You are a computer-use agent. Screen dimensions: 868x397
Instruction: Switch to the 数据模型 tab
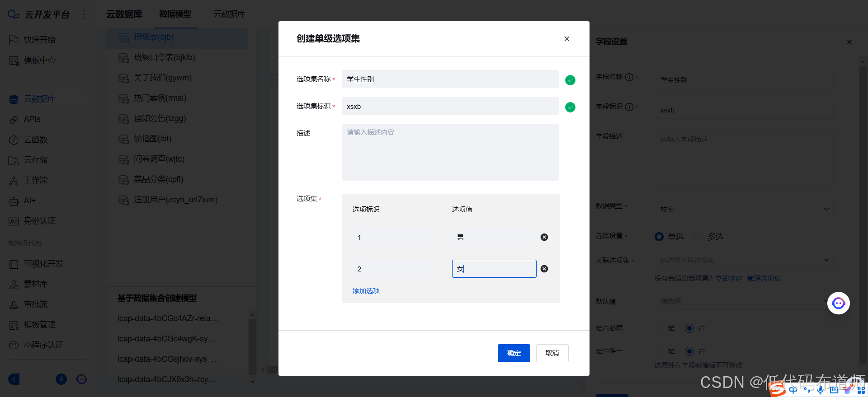pos(175,14)
